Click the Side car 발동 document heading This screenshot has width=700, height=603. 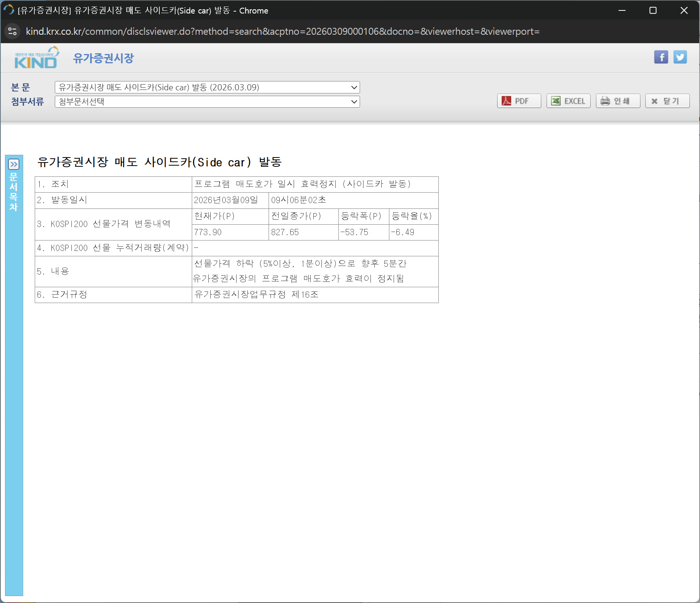pos(159,162)
